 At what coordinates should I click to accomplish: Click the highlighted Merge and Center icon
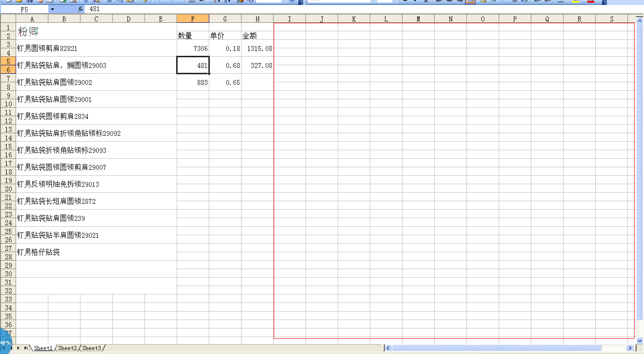coord(470,1)
